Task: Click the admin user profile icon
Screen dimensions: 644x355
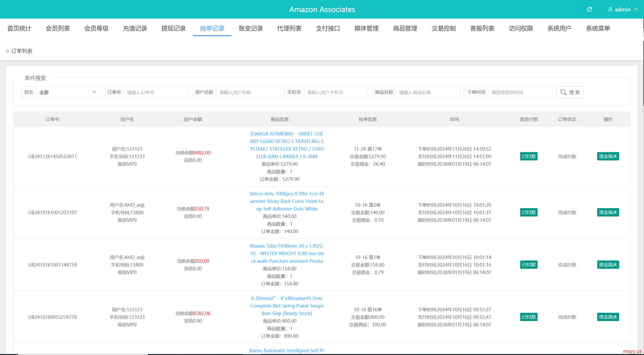Action: [610, 9]
